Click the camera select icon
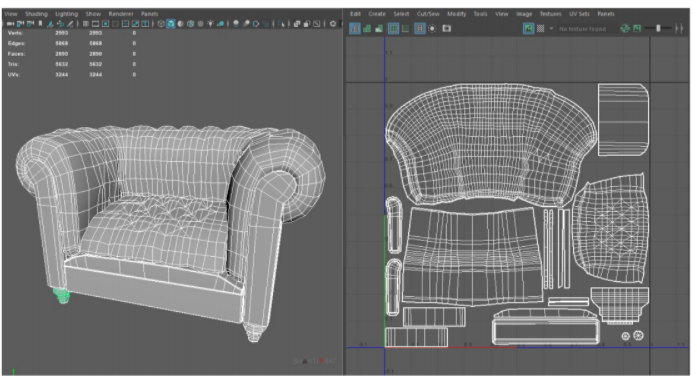The height and width of the screenshot is (380, 697). (10, 24)
